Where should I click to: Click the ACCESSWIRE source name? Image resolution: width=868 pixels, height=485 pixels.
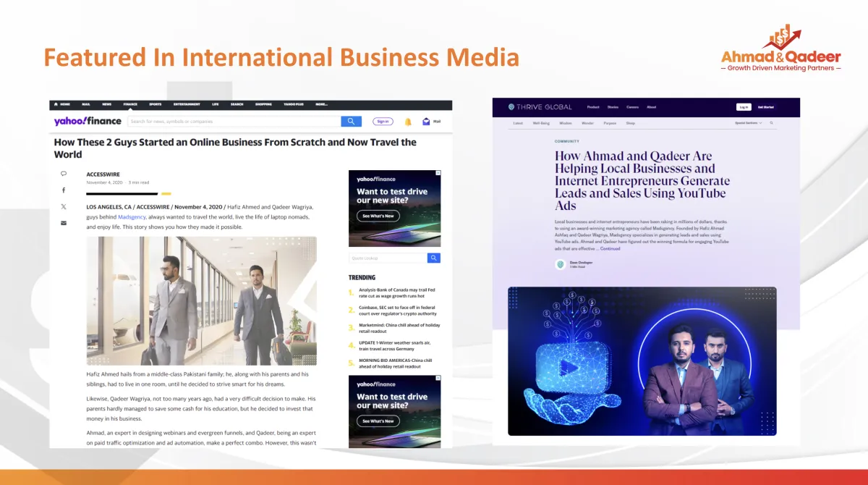[103, 174]
